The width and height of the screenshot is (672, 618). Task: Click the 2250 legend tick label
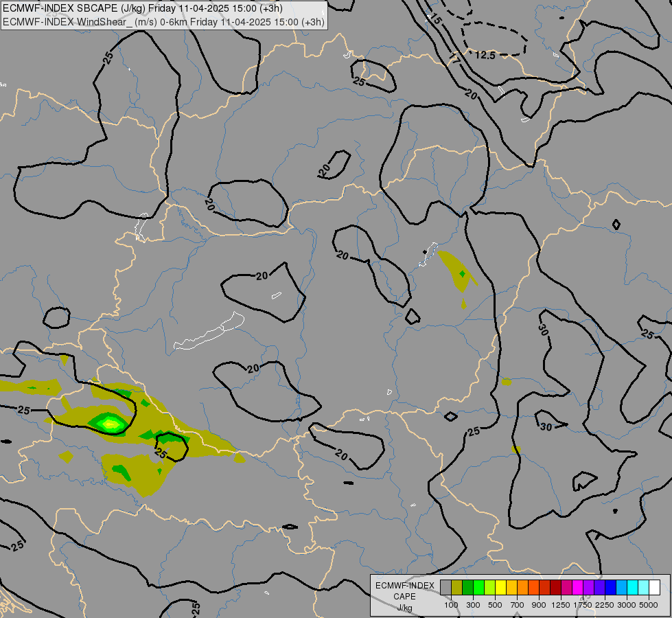[x=605, y=605]
